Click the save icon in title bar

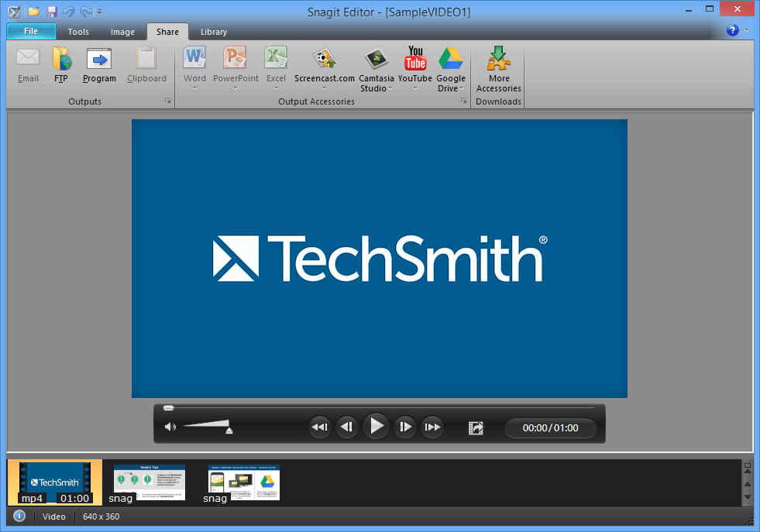51,12
